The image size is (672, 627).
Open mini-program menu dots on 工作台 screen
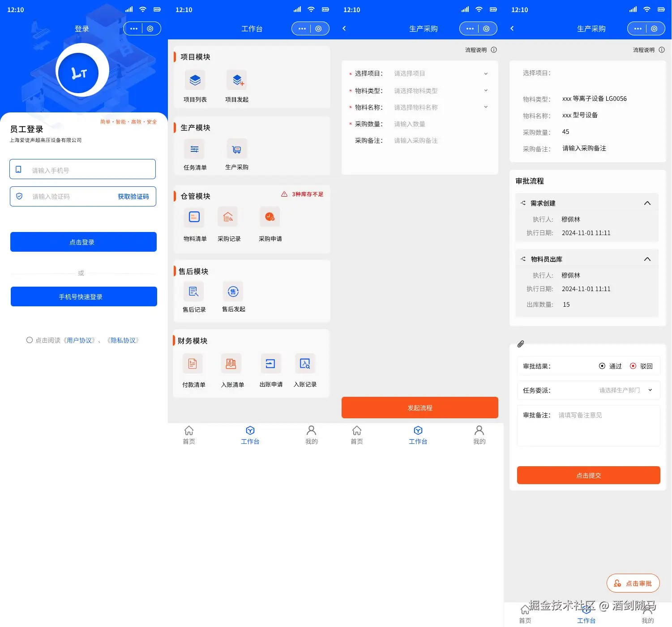point(302,29)
